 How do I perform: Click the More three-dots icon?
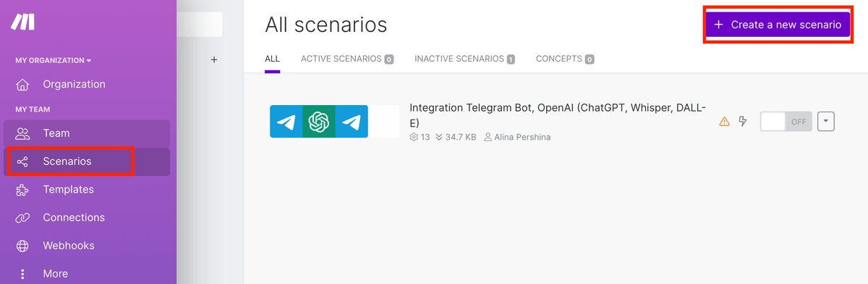(x=22, y=274)
